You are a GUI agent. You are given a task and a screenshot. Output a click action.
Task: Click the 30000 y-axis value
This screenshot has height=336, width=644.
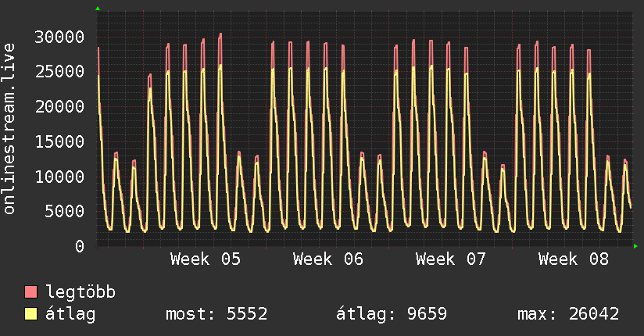61,37
